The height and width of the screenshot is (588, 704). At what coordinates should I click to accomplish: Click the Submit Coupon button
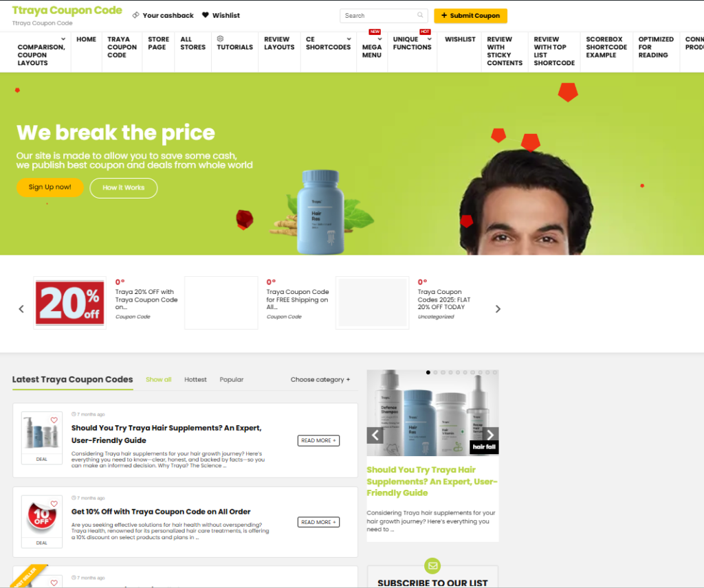(x=470, y=16)
